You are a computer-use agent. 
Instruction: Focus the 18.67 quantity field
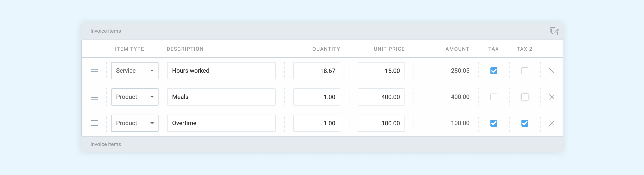(316, 71)
